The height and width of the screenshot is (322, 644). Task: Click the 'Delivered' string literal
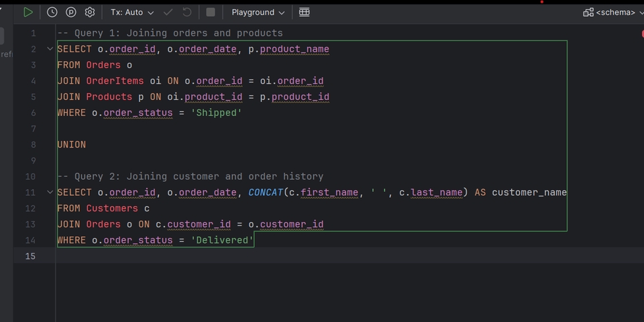click(x=222, y=240)
